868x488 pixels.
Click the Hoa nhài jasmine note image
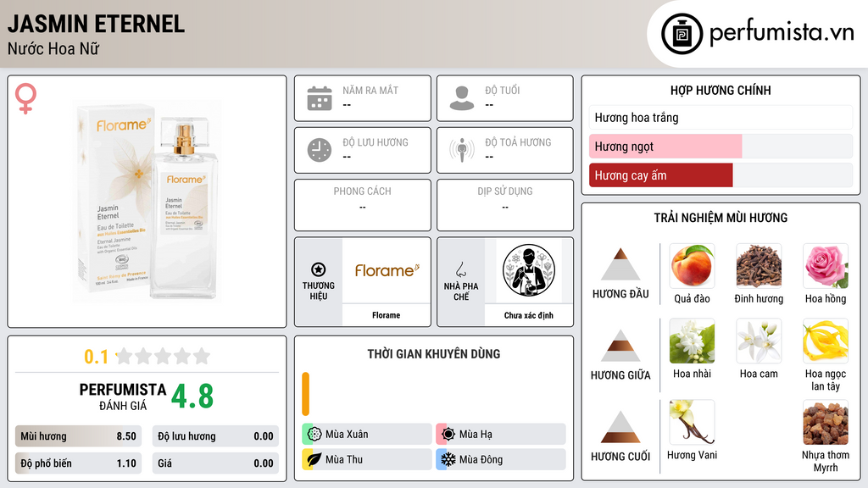pos(692,341)
